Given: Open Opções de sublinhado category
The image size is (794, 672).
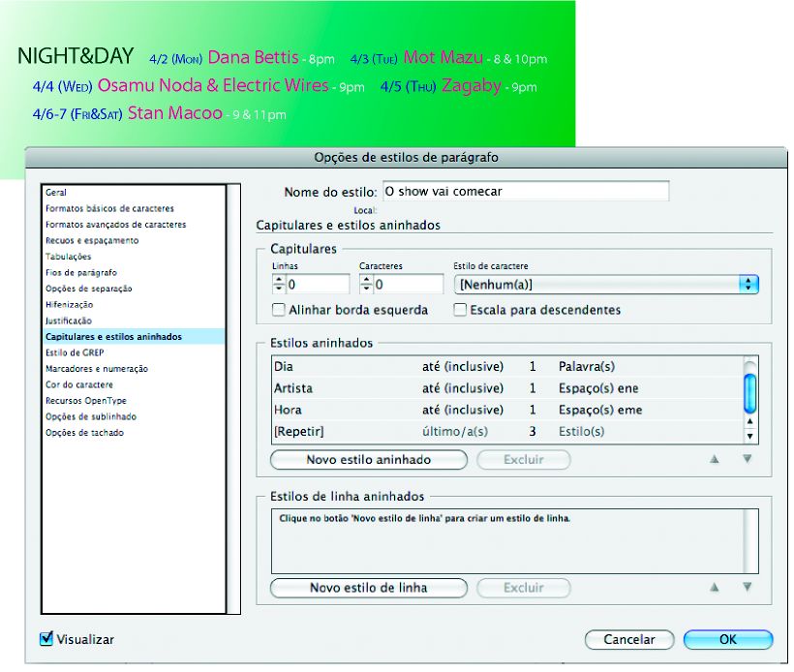Looking at the screenshot, I should (91, 416).
